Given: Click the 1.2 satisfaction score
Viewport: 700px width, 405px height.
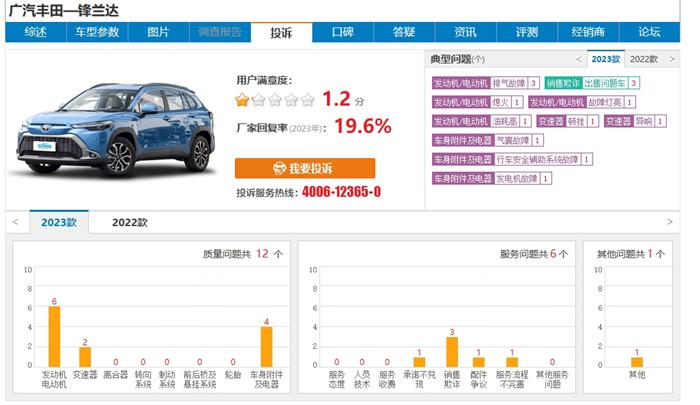Looking at the screenshot, I should coord(336,99).
